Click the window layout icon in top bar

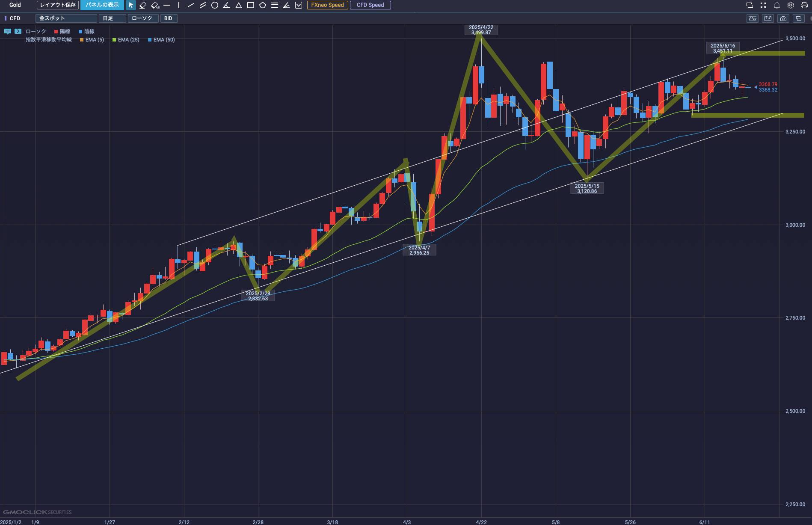point(750,5)
